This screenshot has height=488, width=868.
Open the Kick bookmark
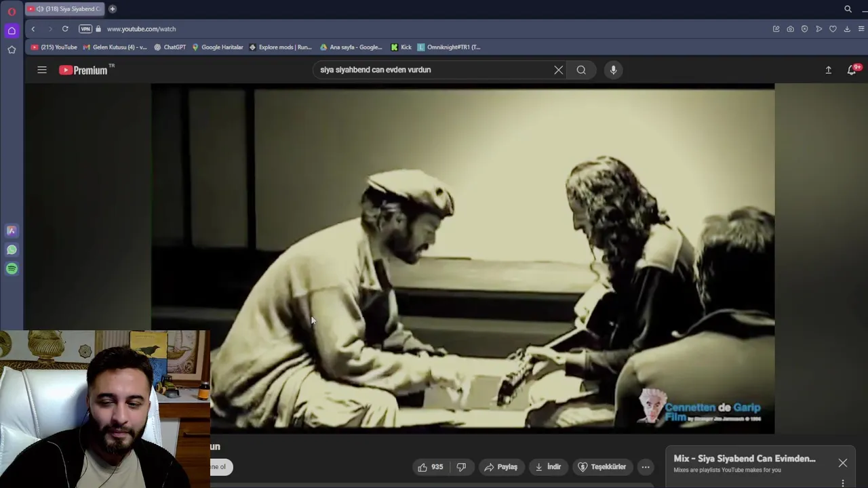point(401,47)
